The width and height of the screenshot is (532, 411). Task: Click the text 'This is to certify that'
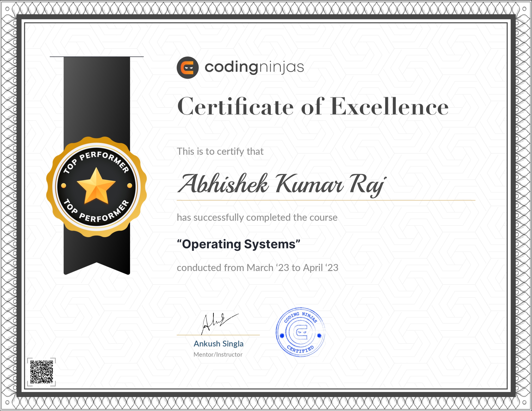coord(220,151)
